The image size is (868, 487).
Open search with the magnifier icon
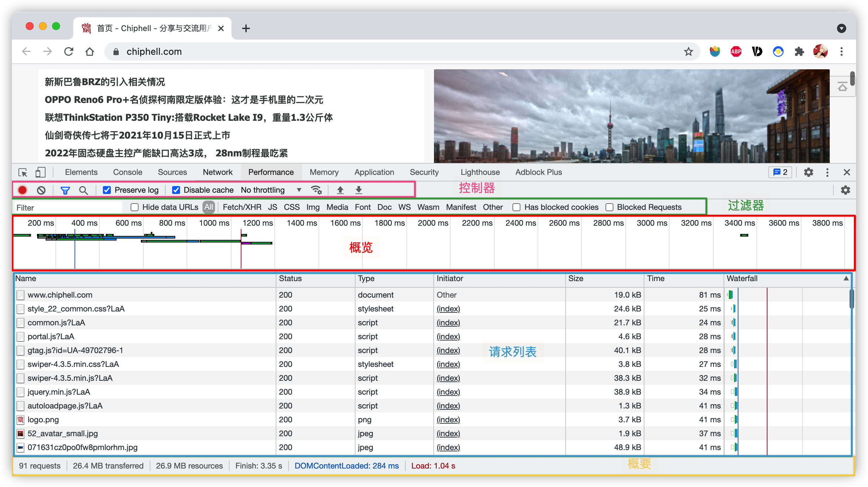click(x=83, y=190)
